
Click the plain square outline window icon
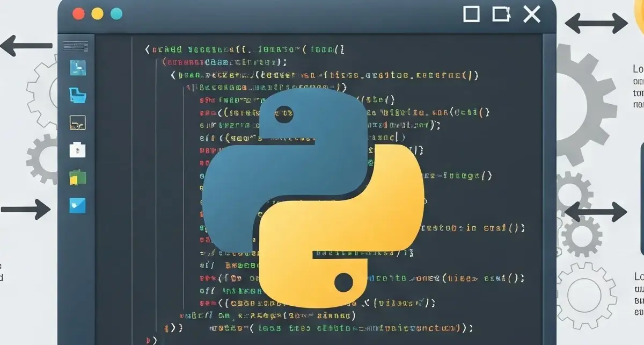[x=471, y=14]
